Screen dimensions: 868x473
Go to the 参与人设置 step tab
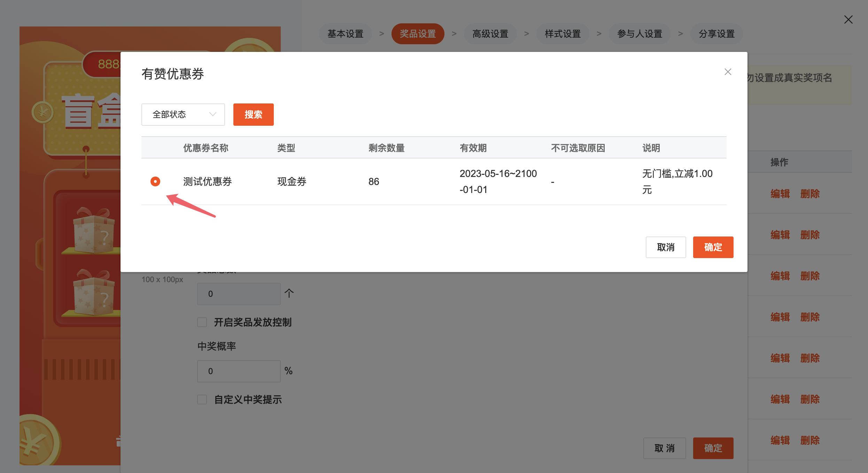point(640,34)
